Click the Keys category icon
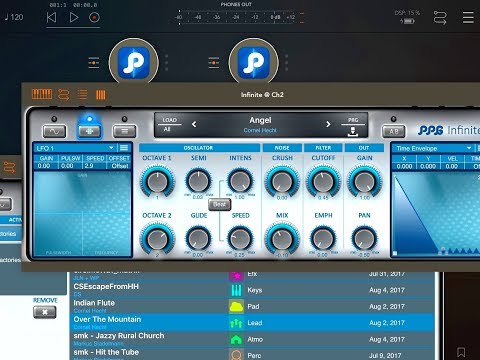Viewport: 480px width, 360px height. (236, 290)
